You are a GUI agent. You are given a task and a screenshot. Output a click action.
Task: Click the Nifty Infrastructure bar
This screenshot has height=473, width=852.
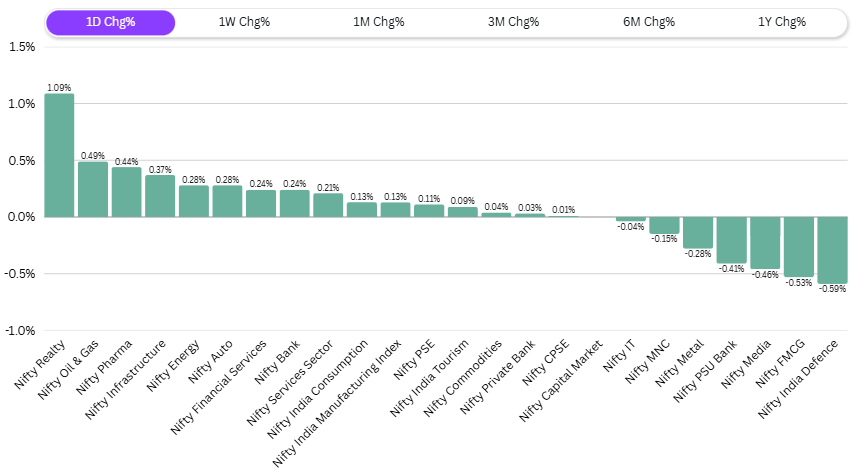click(x=160, y=196)
